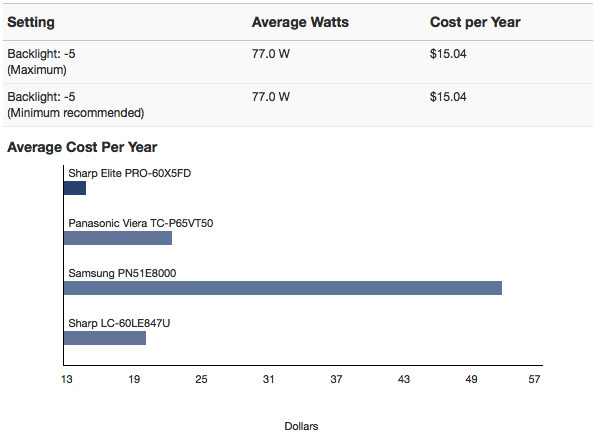Screen dimensions: 595x432
Task: Select the Backlight: -5 (Minimum recommended) cell
Action: (76, 105)
